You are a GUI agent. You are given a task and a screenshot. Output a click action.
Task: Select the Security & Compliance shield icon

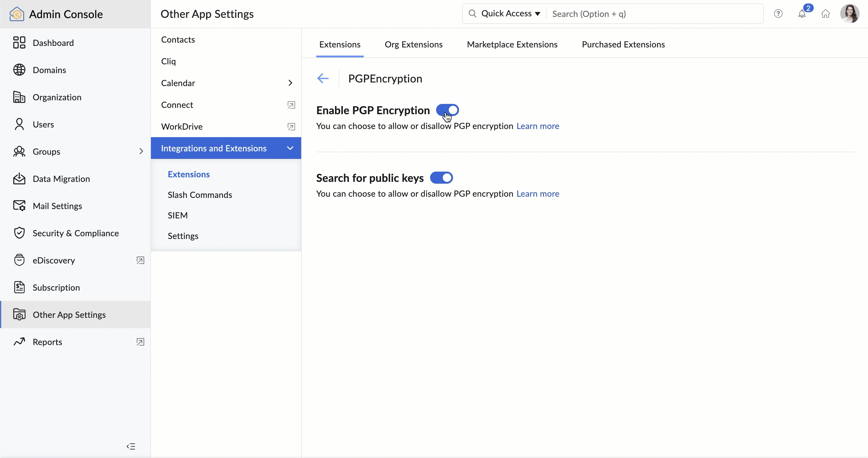point(19,233)
